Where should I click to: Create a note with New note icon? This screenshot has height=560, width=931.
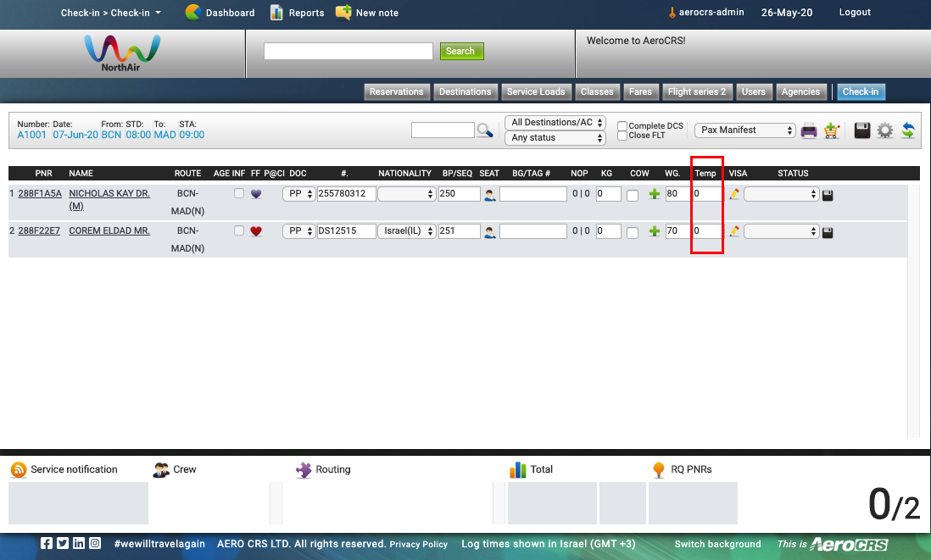pos(343,13)
